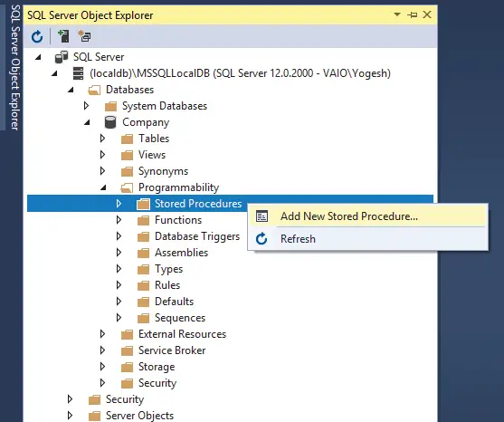Click the Functions folder icon
This screenshot has width=504, height=422.
click(x=143, y=220)
